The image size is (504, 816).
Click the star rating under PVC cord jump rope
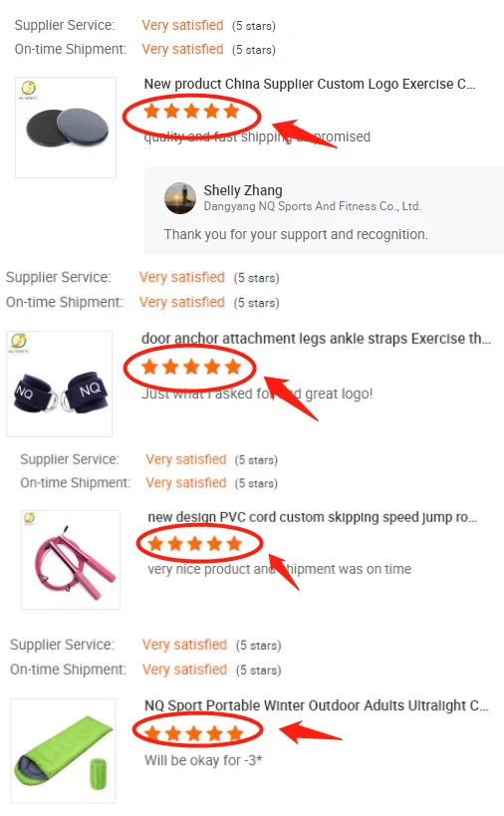point(195,544)
